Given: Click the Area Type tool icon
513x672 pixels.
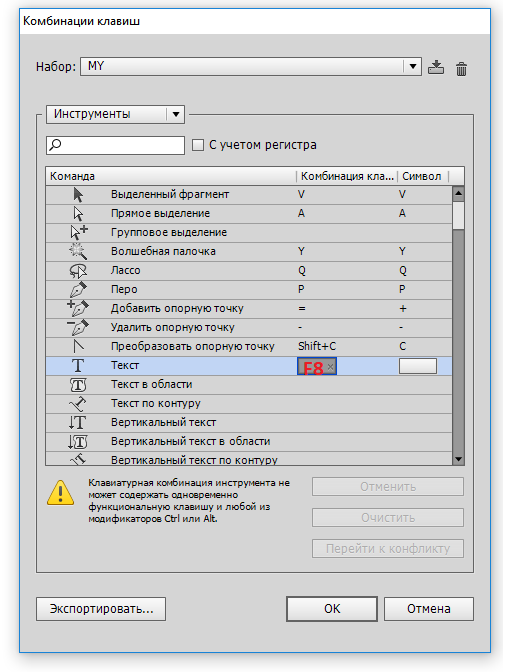Looking at the screenshot, I should tap(78, 384).
